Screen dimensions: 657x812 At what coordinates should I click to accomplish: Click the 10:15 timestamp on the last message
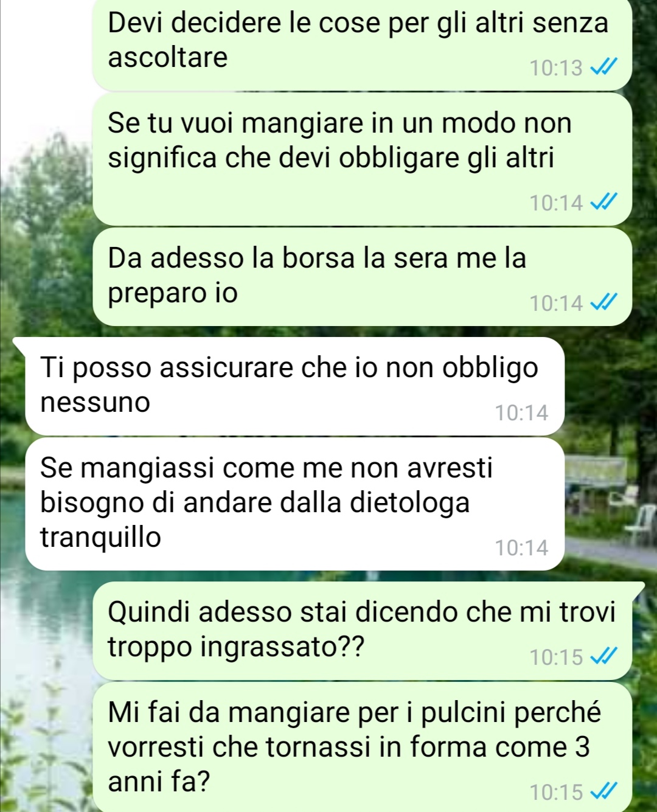tap(556, 793)
